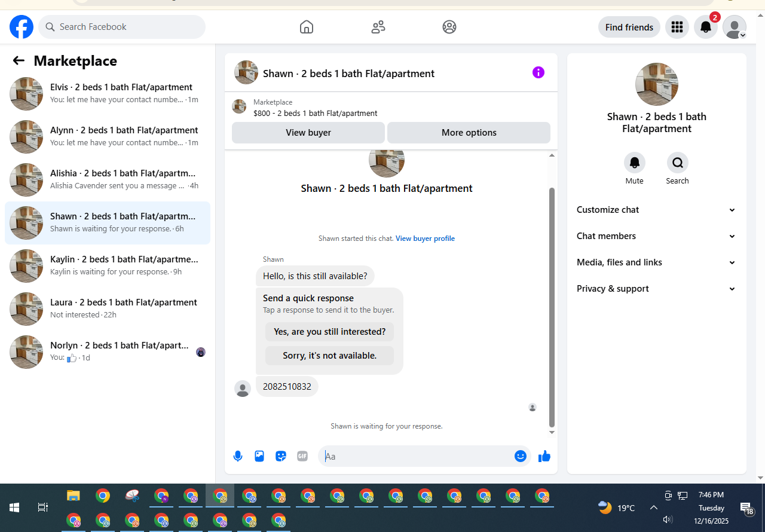Open conversation information with the purple info icon
Viewport: 765px width, 532px height.
[x=538, y=72]
